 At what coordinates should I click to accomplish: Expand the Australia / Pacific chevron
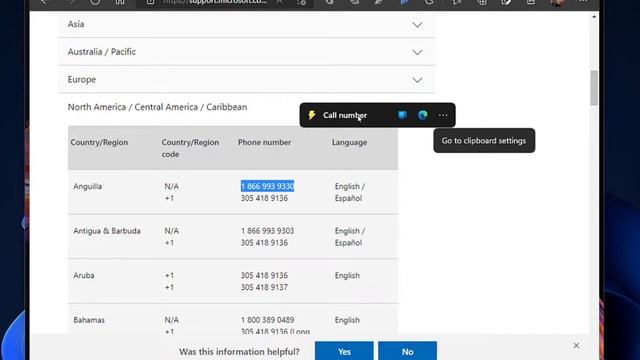(417, 52)
